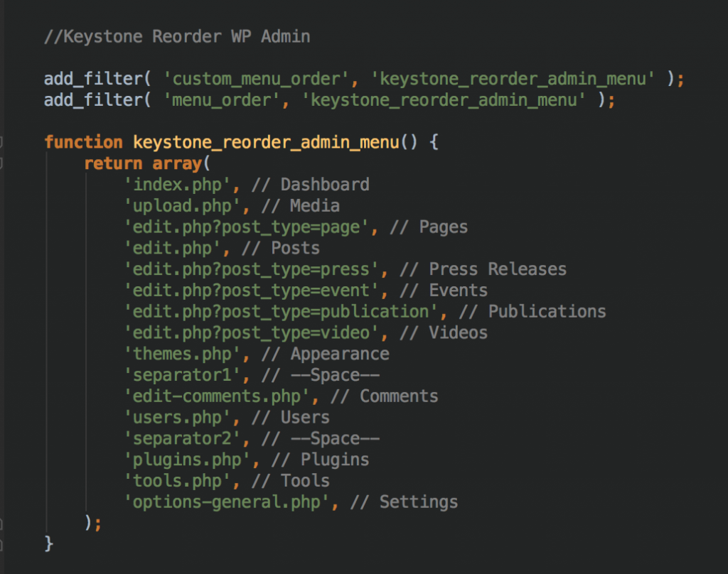Viewport: 728px width, 574px height.
Task: Click the 'options-general.php' string
Action: (227, 502)
